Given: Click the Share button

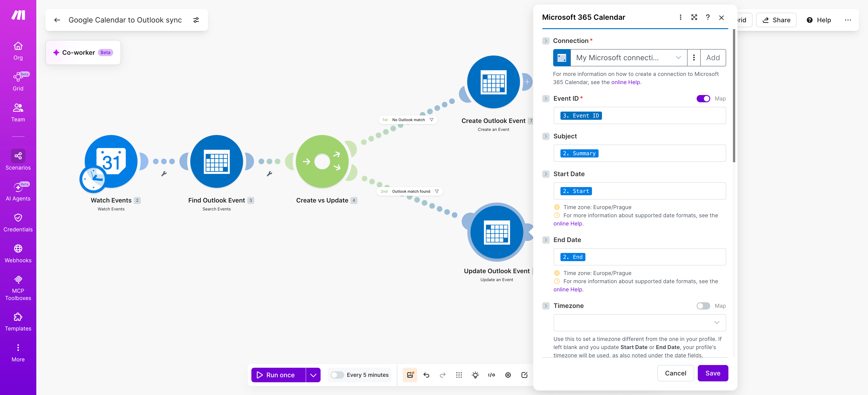Looking at the screenshot, I should pyautogui.click(x=776, y=20).
